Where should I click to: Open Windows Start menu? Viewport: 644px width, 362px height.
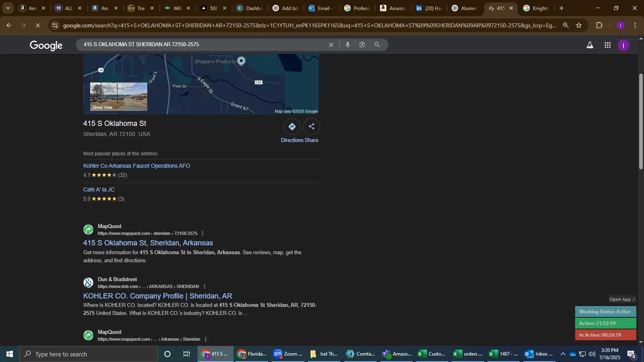10,354
